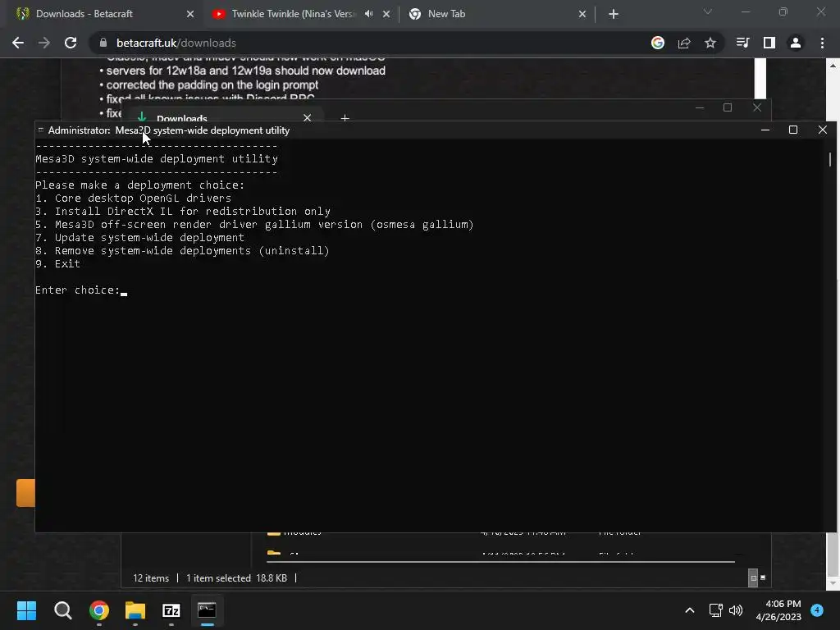Click '3. Install DirectX IL' line
Viewport: 840px width, 630px height.
coord(183,212)
